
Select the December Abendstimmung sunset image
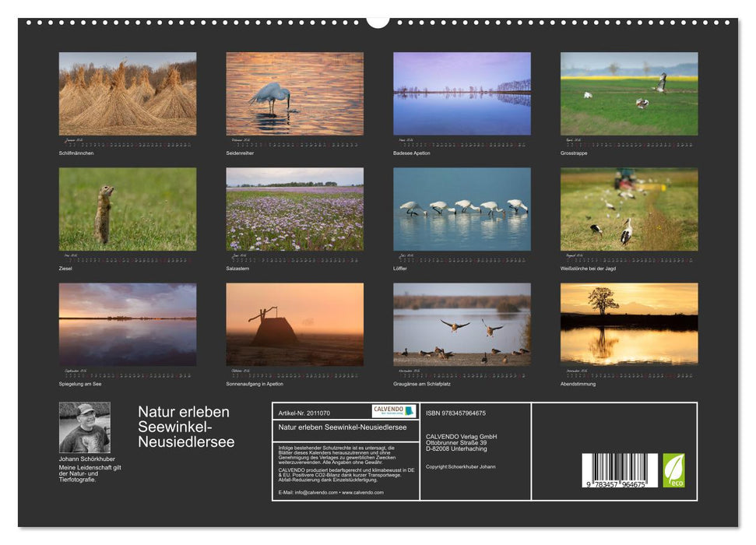[629, 325]
